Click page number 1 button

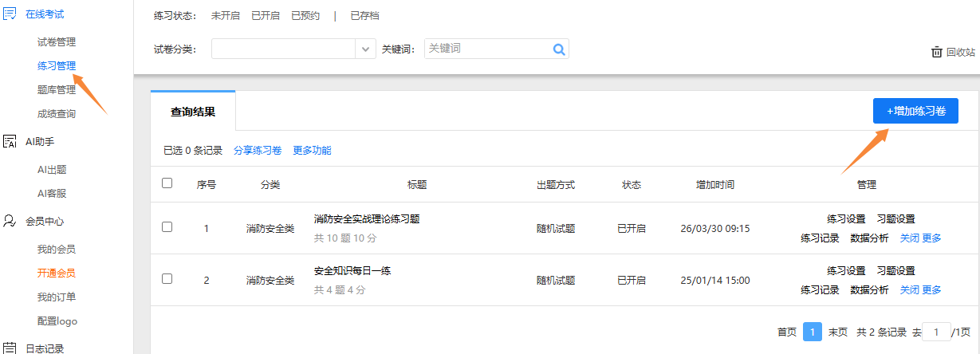click(813, 332)
